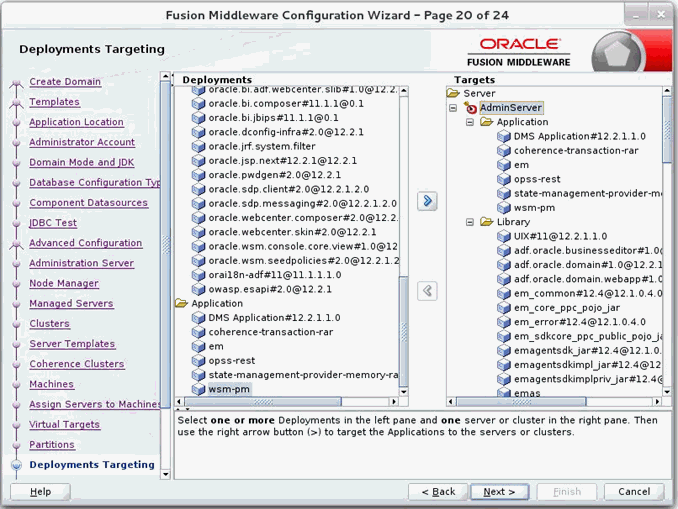Click Targets pane horizontal scrollbar thumb
Screen dimensions: 678x509
click(x=521, y=402)
